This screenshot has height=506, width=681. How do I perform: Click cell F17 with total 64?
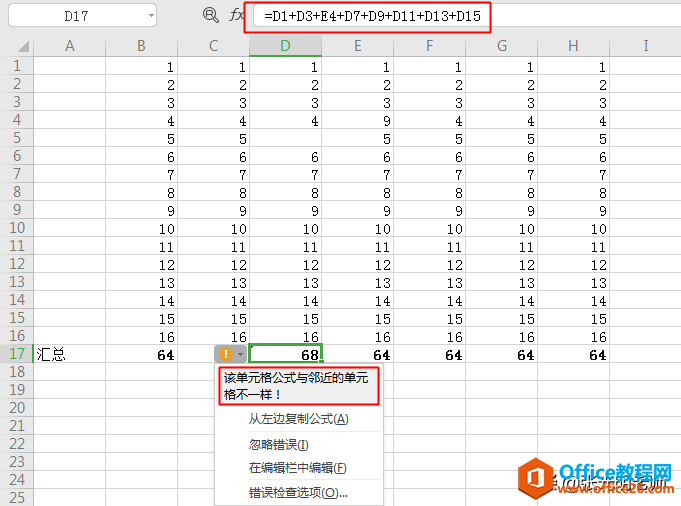coord(430,354)
